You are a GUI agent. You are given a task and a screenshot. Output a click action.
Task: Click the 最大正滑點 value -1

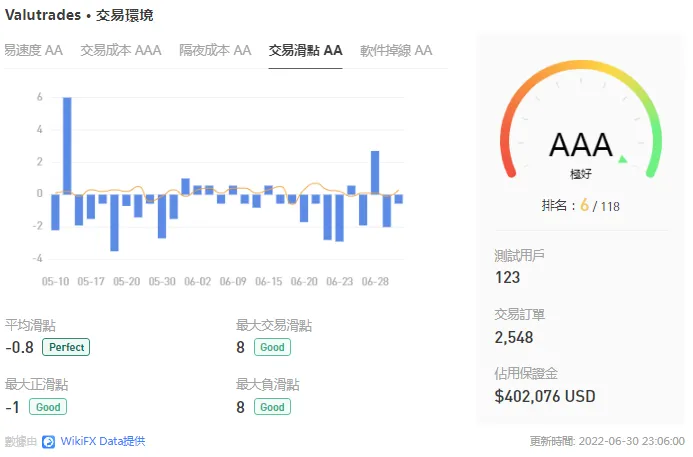click(x=12, y=407)
